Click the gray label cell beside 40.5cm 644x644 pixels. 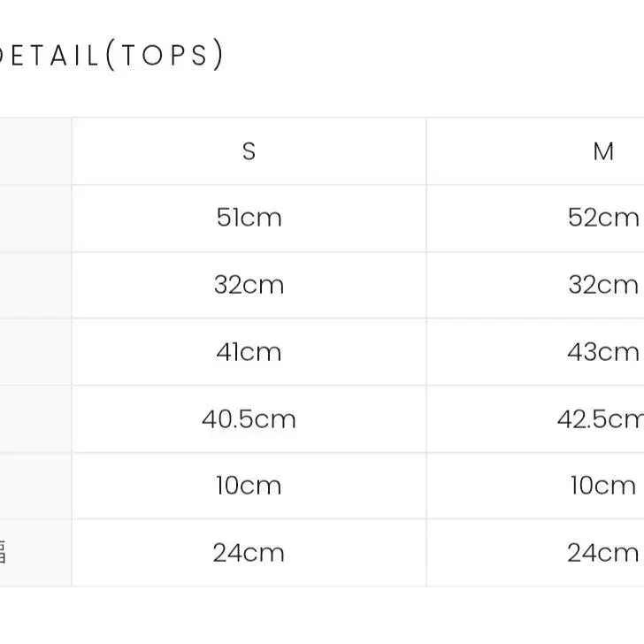click(x=34, y=418)
